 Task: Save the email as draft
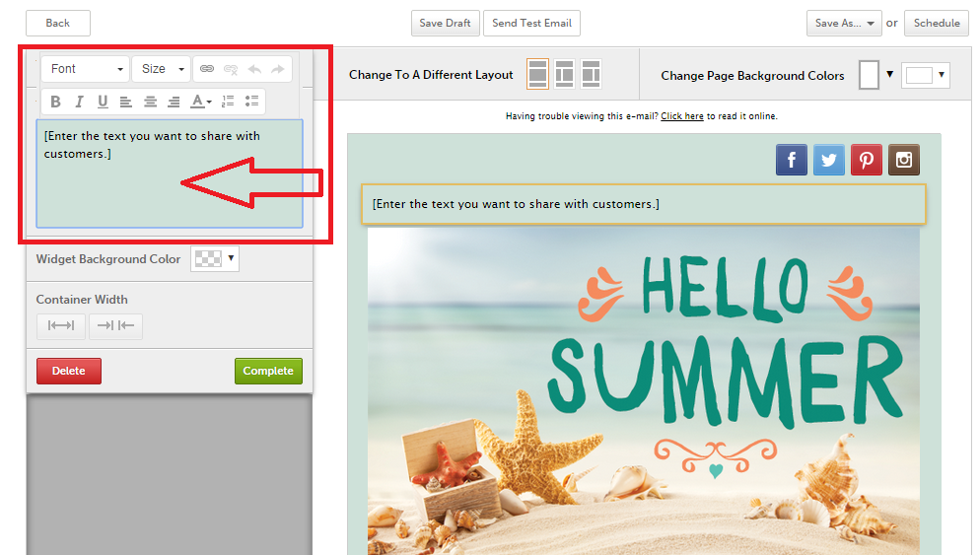pyautogui.click(x=445, y=23)
